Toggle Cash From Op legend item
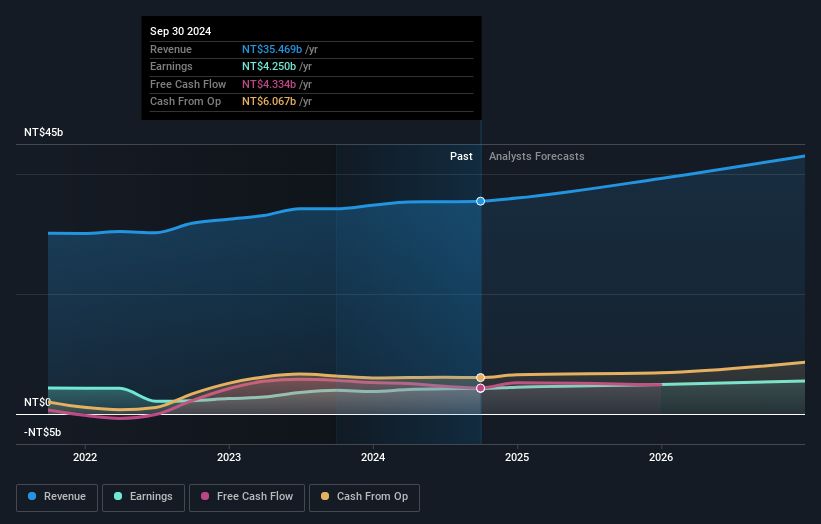Screen dimensions: 821x524 click(364, 497)
